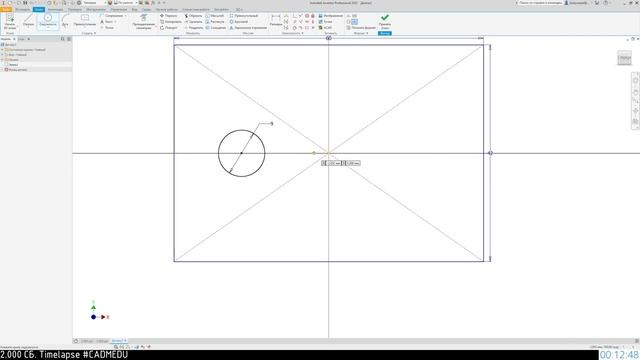The image size is (640, 360).
Task: Select the Move (Перенос) tool
Action: 169,16
